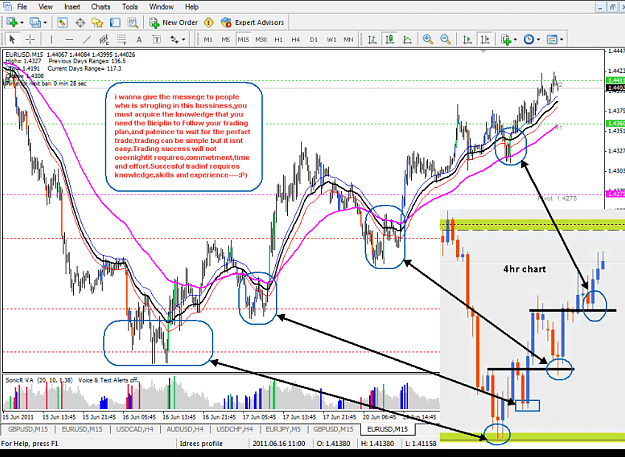Switch to the AUDUSD,H4 chart tab
625x457 pixels.
(185, 429)
